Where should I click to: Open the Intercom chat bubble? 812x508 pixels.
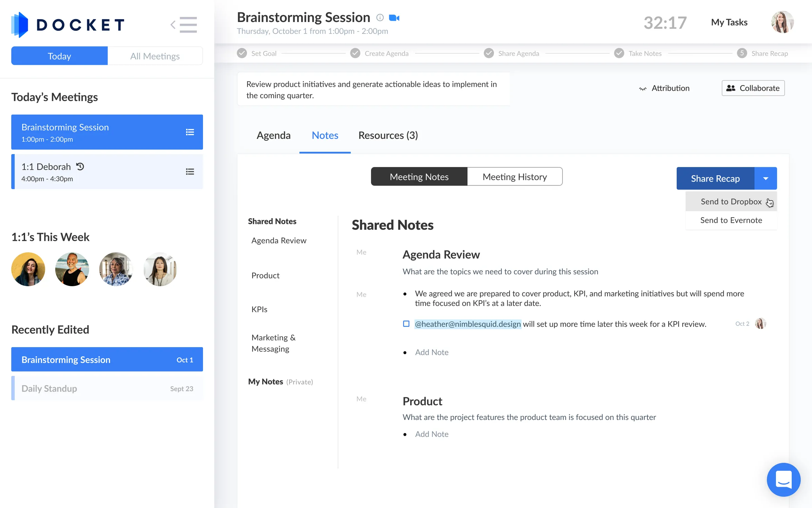[784, 480]
